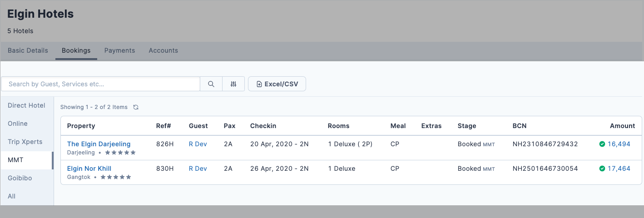The width and height of the screenshot is (644, 218).
Task: Click green check icon beside 17,464
Action: tap(602, 168)
